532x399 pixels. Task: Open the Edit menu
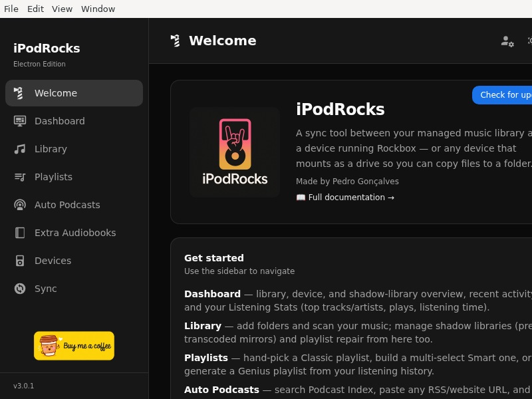[x=36, y=9]
